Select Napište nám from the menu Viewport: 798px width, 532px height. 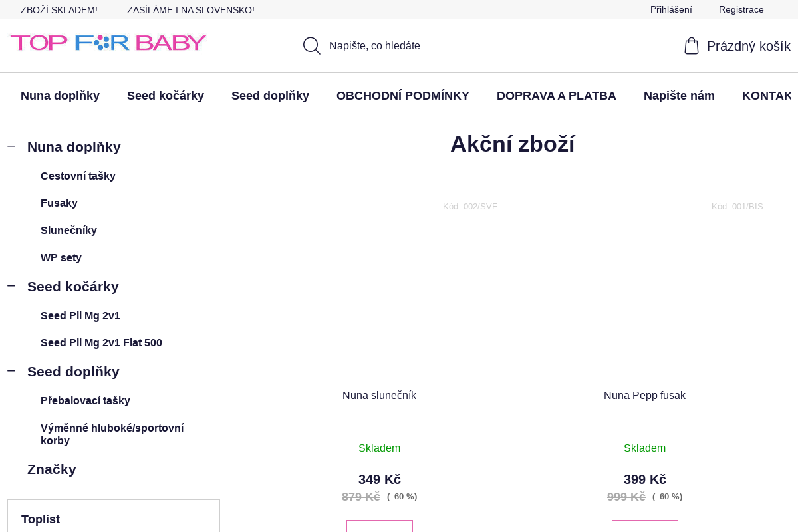click(679, 95)
